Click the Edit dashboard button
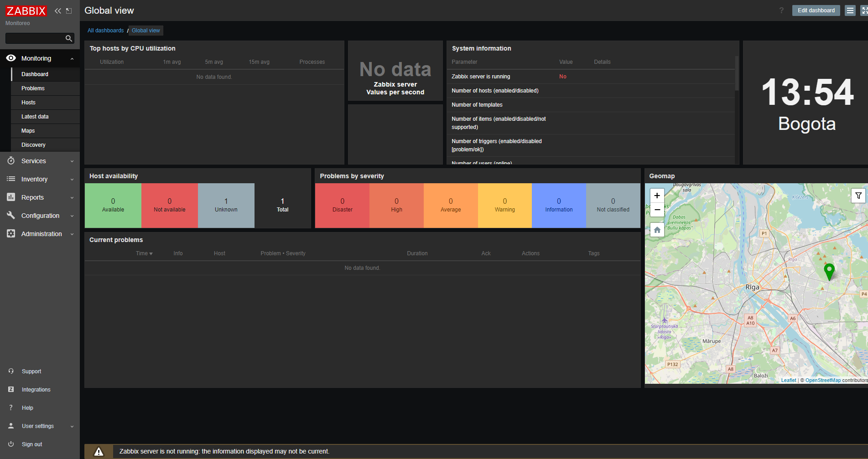Screen dimensions: 868x459 coord(816,10)
